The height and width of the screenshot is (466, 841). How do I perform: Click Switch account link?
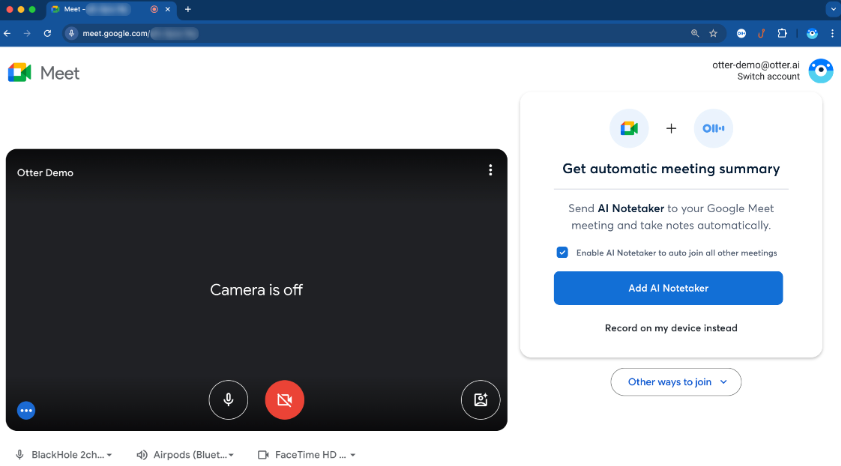[x=768, y=77]
